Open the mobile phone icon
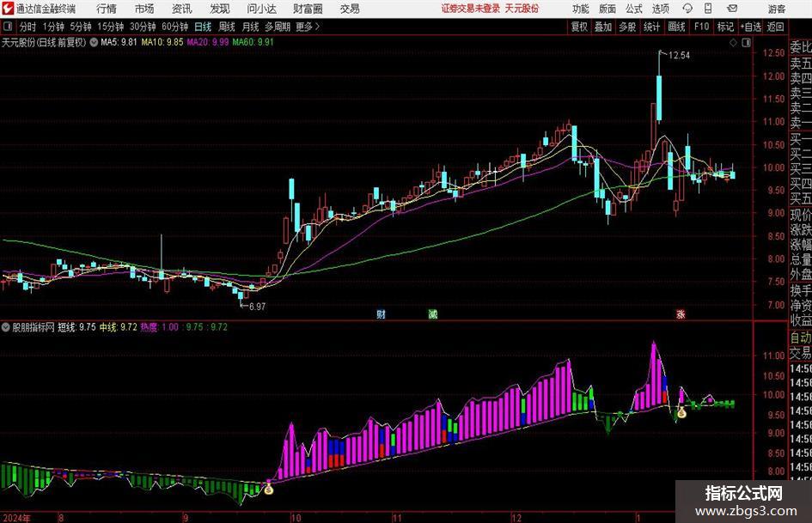The height and width of the screenshot is (523, 812). (x=708, y=9)
